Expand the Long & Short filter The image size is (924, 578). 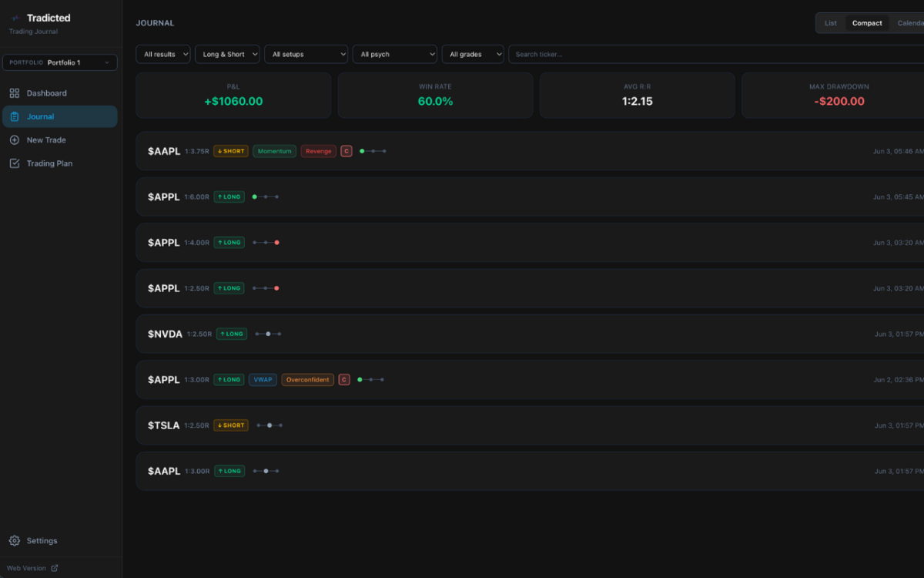[x=227, y=54]
